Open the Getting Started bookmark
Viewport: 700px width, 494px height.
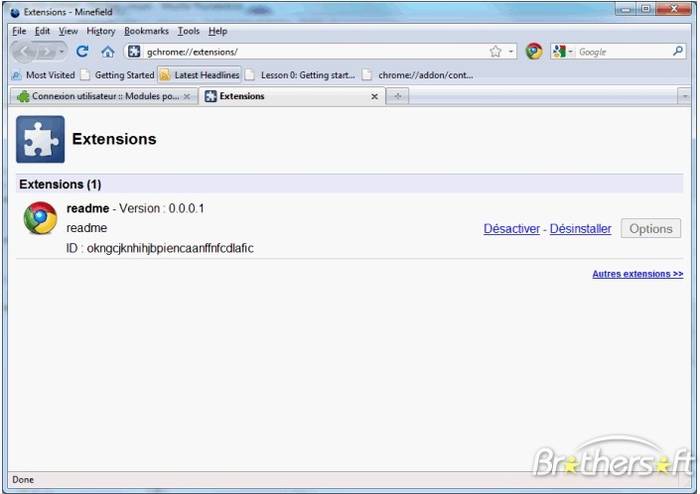coord(117,75)
